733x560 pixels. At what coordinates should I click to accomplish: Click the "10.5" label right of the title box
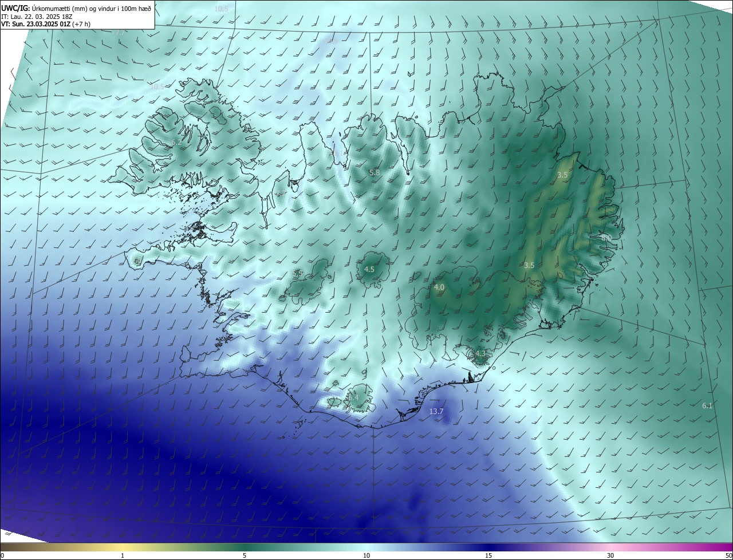(221, 9)
